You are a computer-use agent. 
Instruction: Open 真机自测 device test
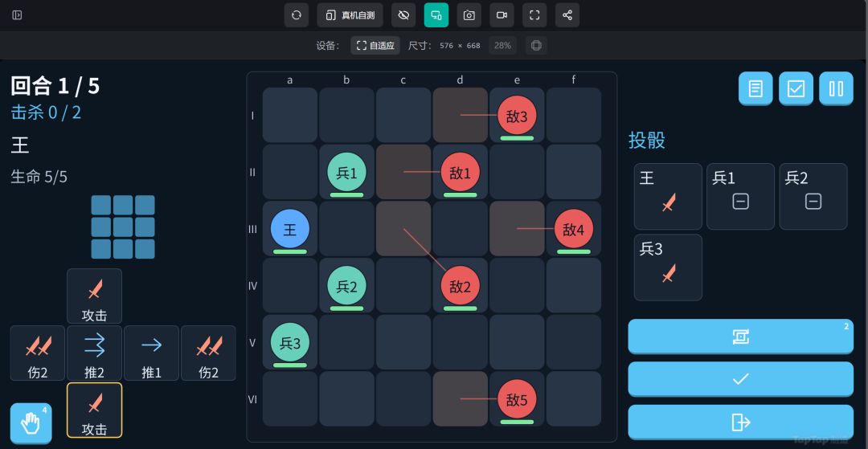coord(350,15)
